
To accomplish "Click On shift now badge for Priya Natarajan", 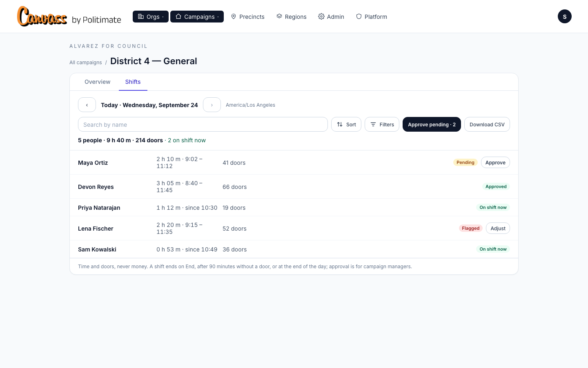I will pyautogui.click(x=493, y=207).
